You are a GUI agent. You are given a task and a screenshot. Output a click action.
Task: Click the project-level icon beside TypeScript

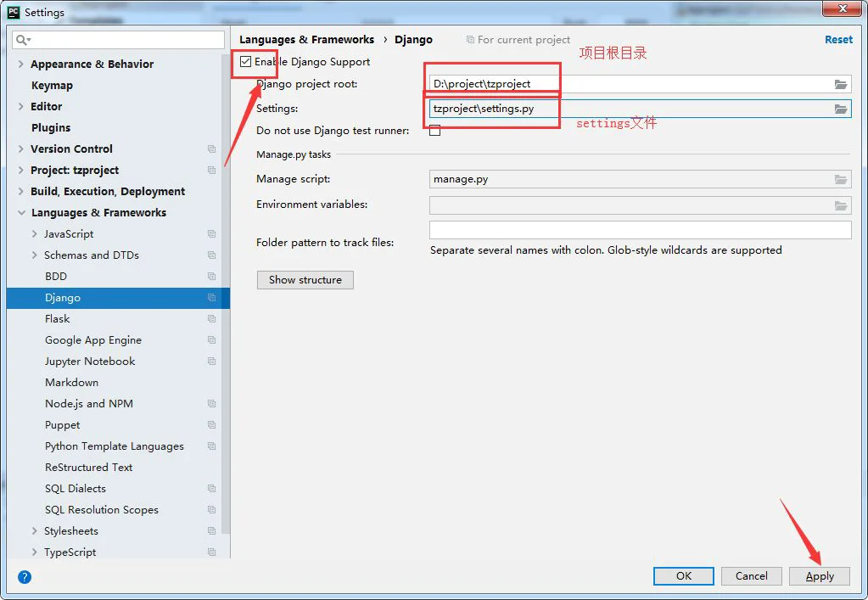(x=211, y=552)
